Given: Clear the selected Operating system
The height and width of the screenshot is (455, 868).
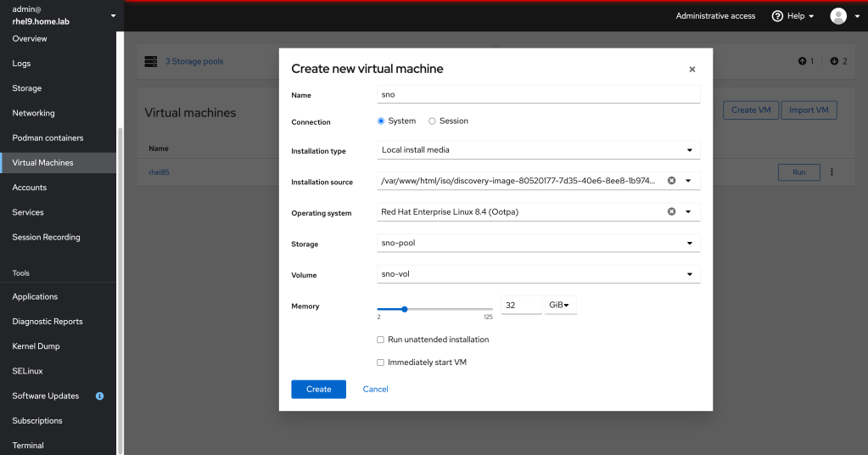Looking at the screenshot, I should pyautogui.click(x=671, y=212).
